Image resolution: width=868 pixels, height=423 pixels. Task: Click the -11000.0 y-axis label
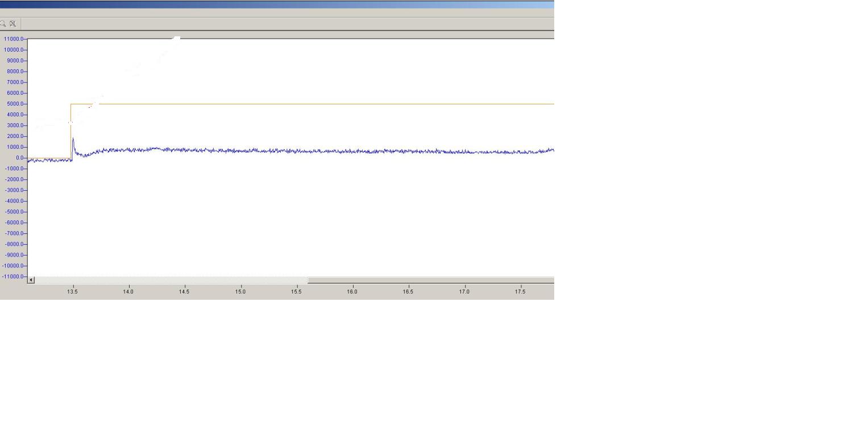(13, 277)
